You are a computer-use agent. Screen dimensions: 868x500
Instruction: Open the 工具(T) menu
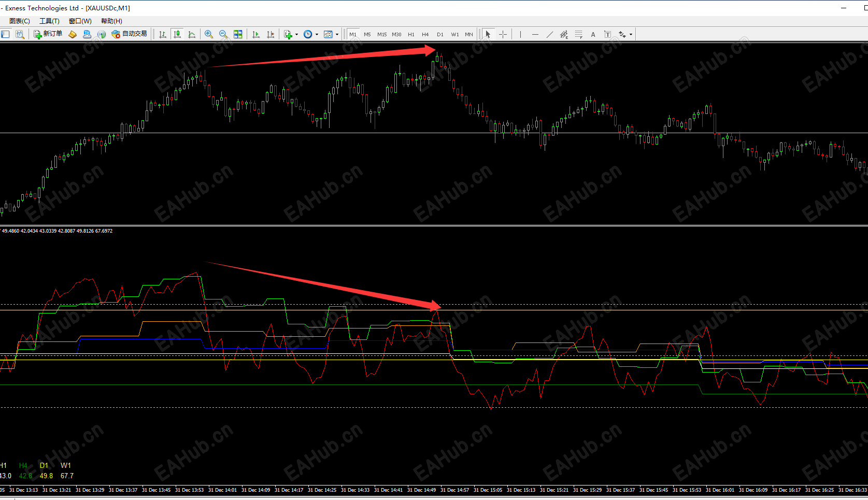(49, 21)
